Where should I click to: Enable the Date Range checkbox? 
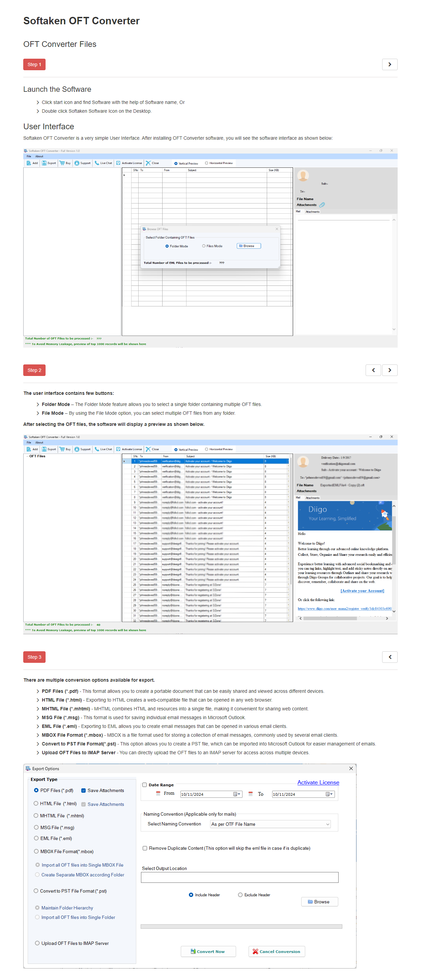click(x=145, y=785)
